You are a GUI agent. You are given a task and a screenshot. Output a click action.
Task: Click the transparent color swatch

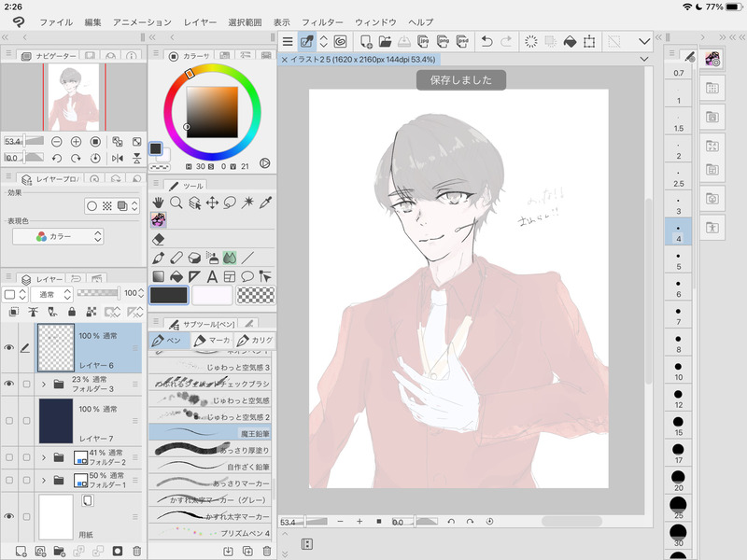click(x=255, y=295)
